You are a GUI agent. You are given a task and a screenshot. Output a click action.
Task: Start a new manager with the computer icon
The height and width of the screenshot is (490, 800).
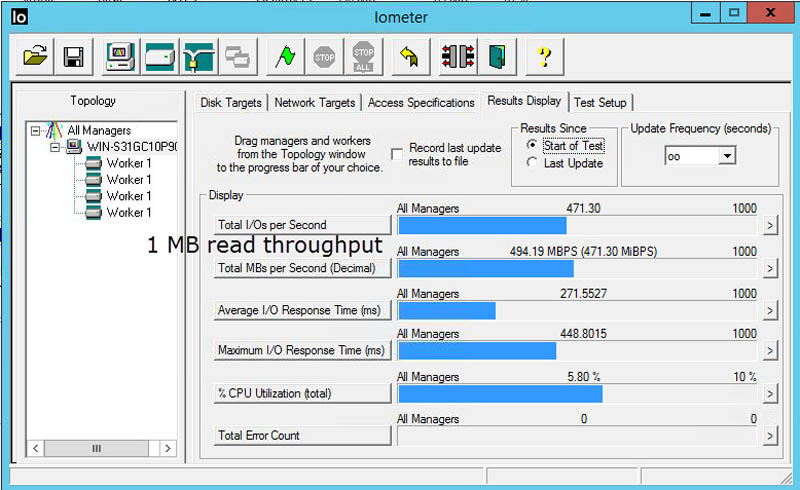(120, 56)
